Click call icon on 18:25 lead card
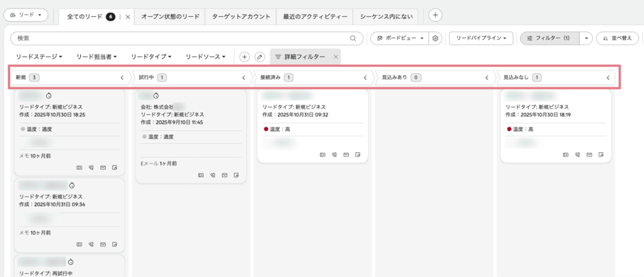644x277 pixels. click(91, 167)
